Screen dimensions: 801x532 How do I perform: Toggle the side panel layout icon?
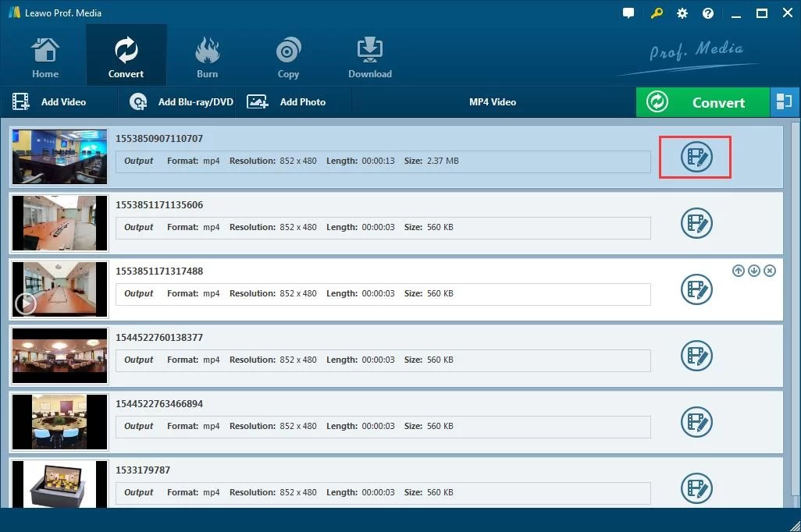[784, 102]
